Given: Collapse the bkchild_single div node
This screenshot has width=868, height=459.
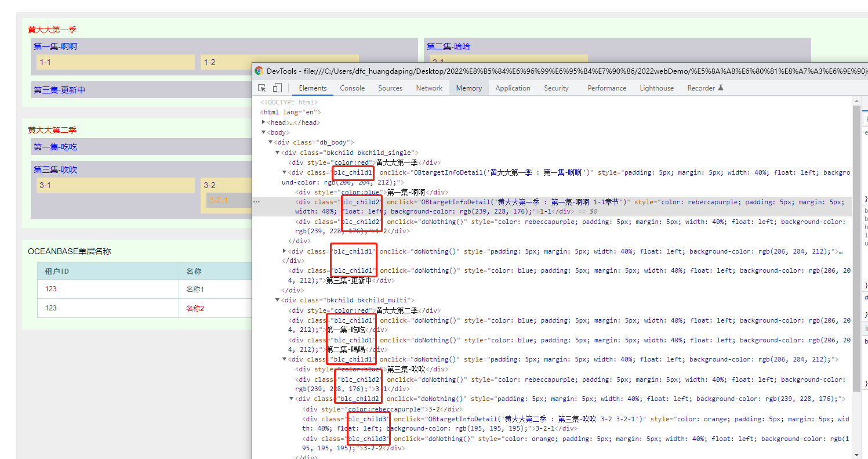Looking at the screenshot, I should coord(277,153).
